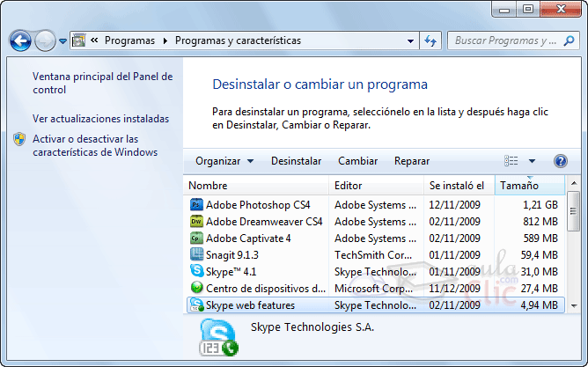Click the Snagit 9.1.3 program icon

coord(196,255)
